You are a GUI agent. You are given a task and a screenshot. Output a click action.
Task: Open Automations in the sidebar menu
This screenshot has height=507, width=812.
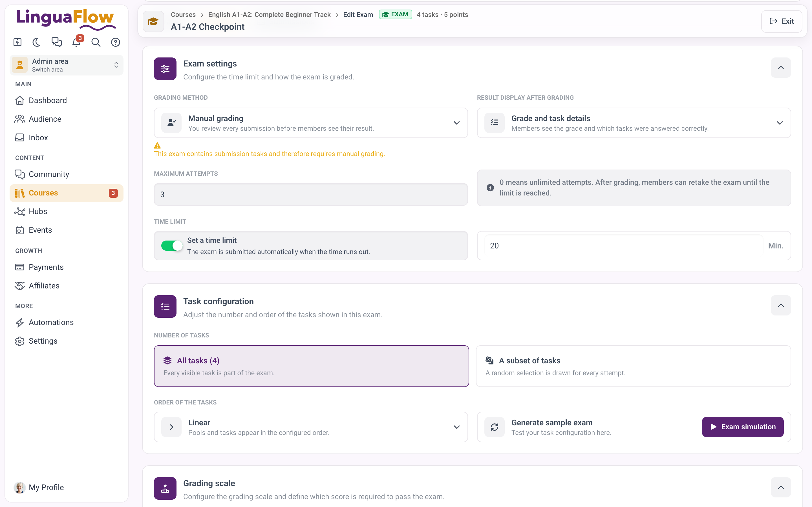point(51,322)
